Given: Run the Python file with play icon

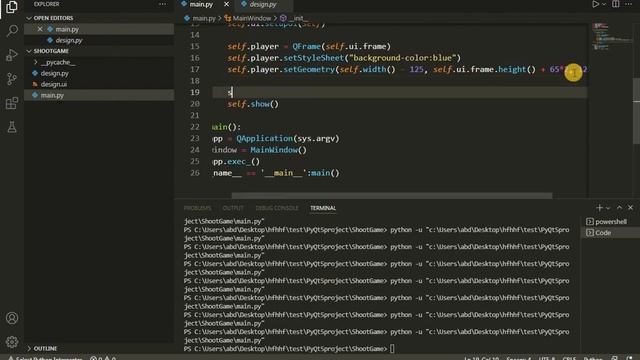Looking at the screenshot, I should [595, 4].
